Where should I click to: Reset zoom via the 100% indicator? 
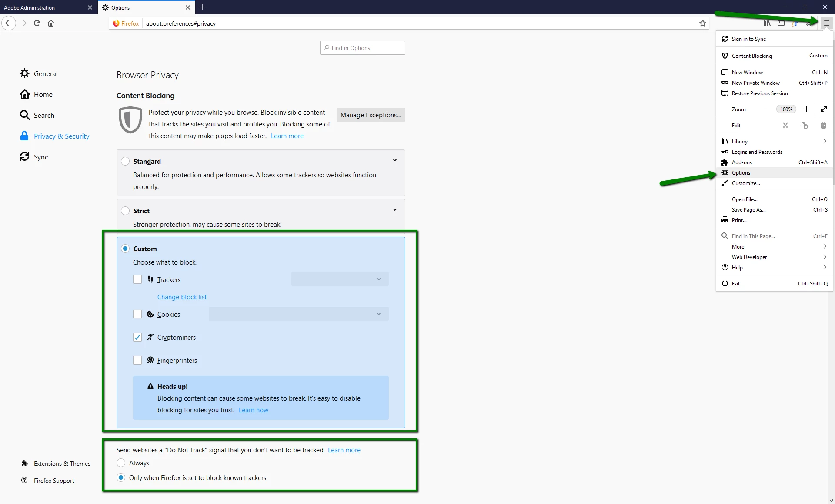tap(786, 109)
